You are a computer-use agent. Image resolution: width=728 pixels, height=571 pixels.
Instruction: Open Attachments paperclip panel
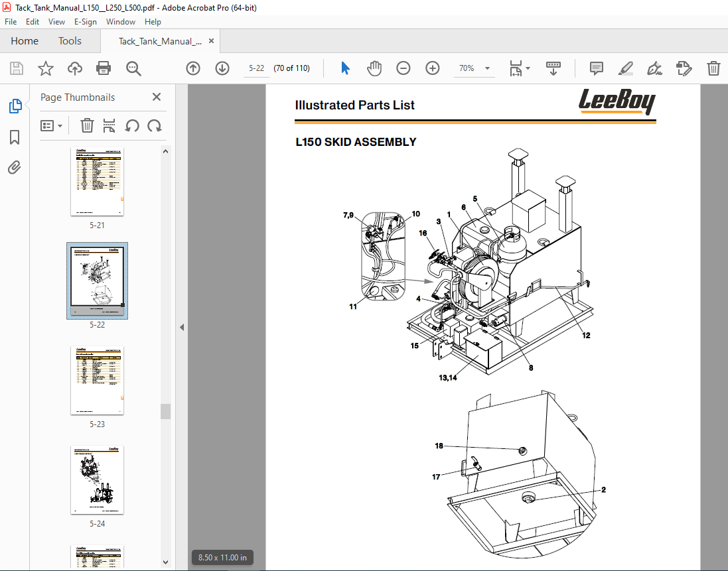pyautogui.click(x=15, y=167)
